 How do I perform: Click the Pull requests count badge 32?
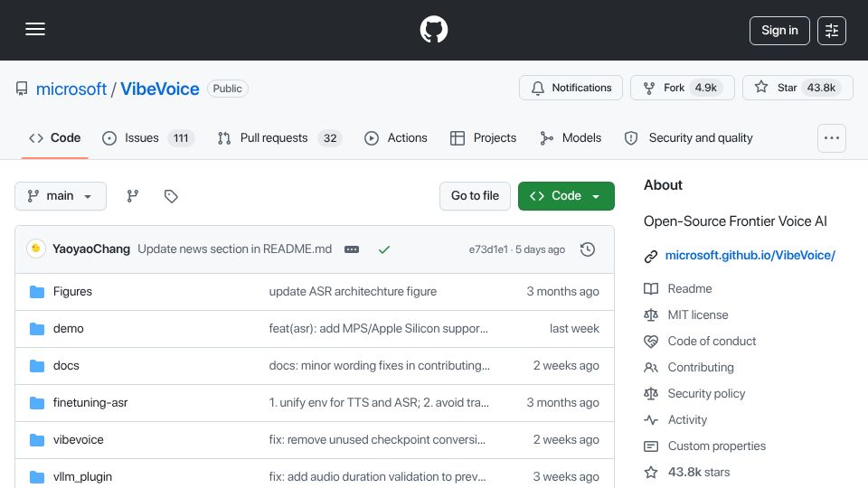(330, 138)
